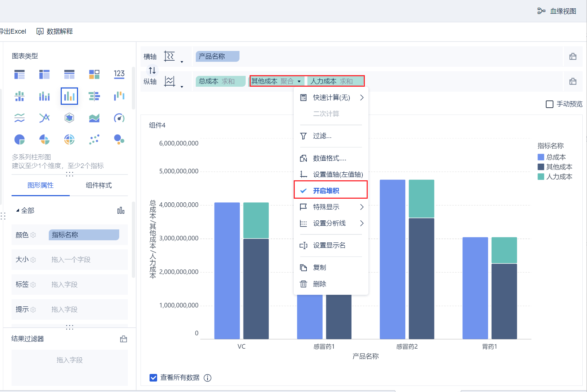Expand the 设置分析线 submenu
This screenshot has width=587, height=392.
pos(362,223)
